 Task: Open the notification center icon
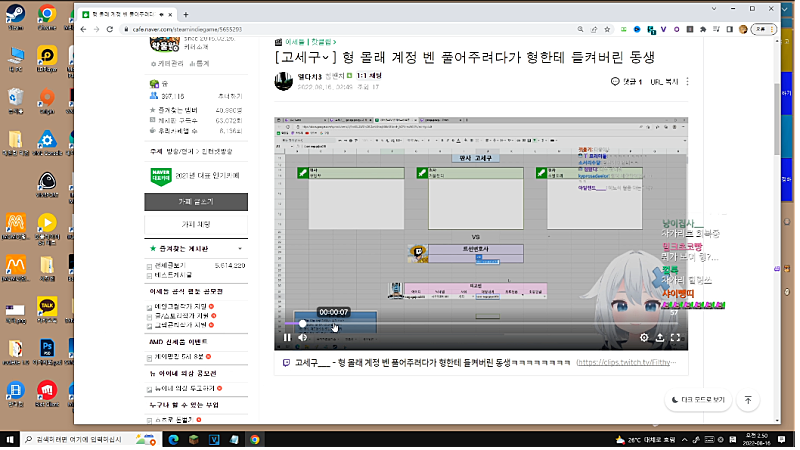tap(782, 439)
